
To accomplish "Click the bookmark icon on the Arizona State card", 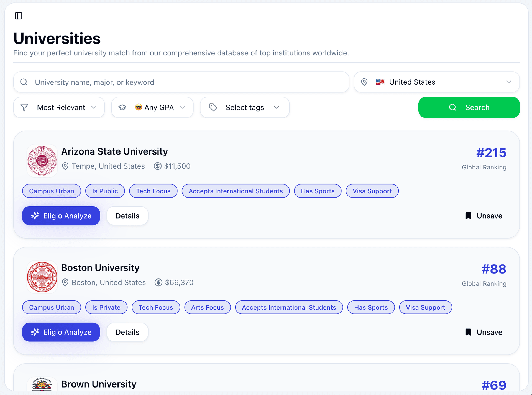I will tap(468, 216).
